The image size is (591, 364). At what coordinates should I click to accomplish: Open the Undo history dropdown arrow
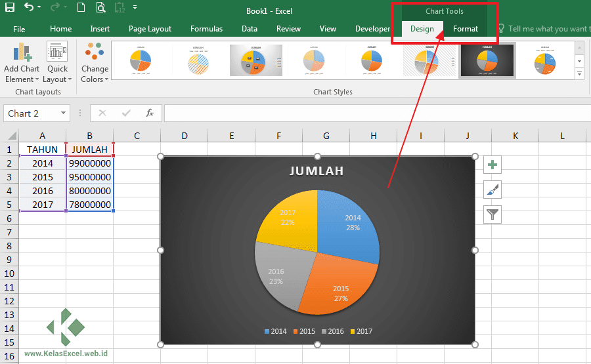pyautogui.click(x=39, y=7)
